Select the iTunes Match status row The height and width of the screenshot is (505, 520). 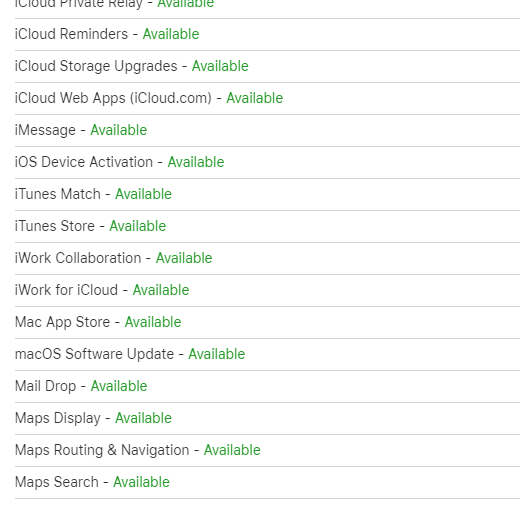pyautogui.click(x=267, y=194)
